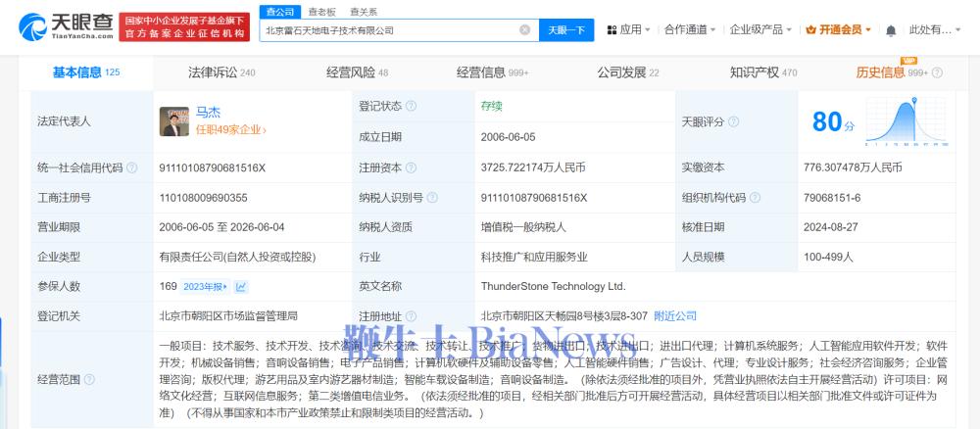Viewport: 980px width, 429px height.
Task: Open help icon next to 登记状态
Action: [x=411, y=106]
